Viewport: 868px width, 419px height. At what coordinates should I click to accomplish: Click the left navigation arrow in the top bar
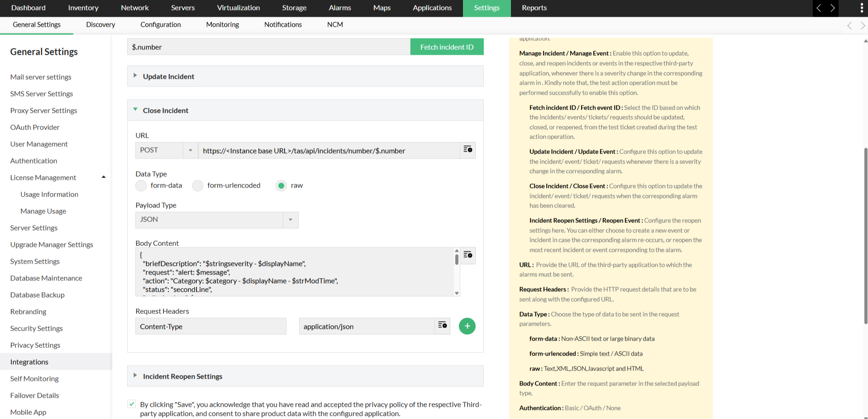click(x=818, y=8)
